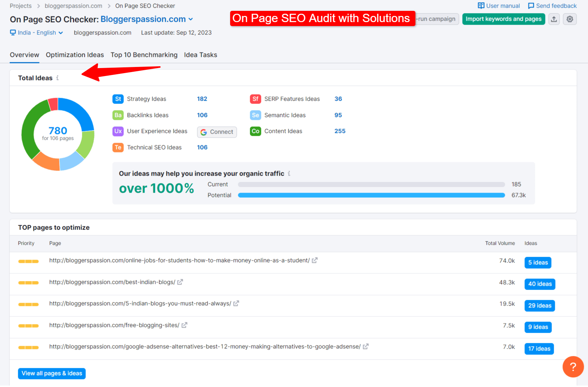Click the info icon next to Total Ideas
Image resolution: width=588 pixels, height=387 pixels.
58,77
